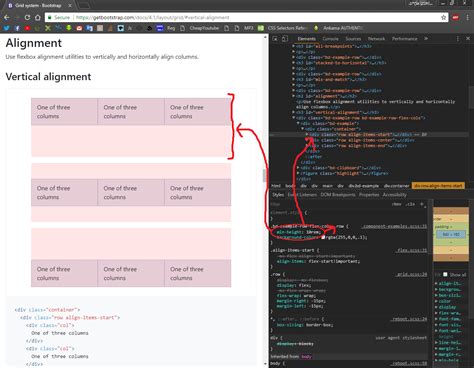
Task: Click the New Style Rule plus icon
Action: (x=422, y=204)
